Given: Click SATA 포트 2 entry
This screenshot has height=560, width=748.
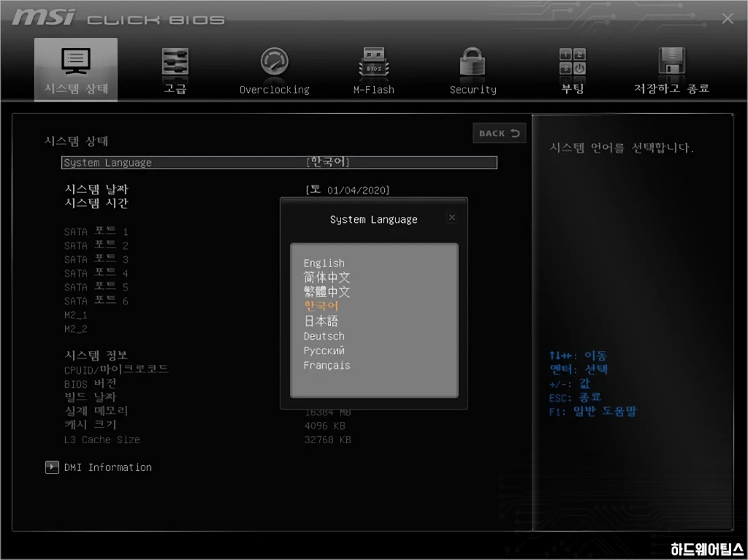Looking at the screenshot, I should (96, 245).
